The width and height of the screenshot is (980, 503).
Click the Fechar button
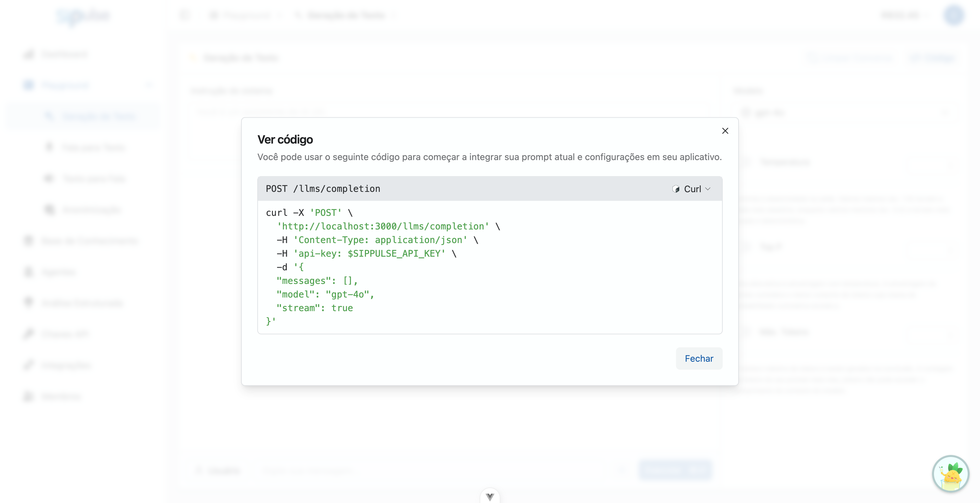coord(699,358)
